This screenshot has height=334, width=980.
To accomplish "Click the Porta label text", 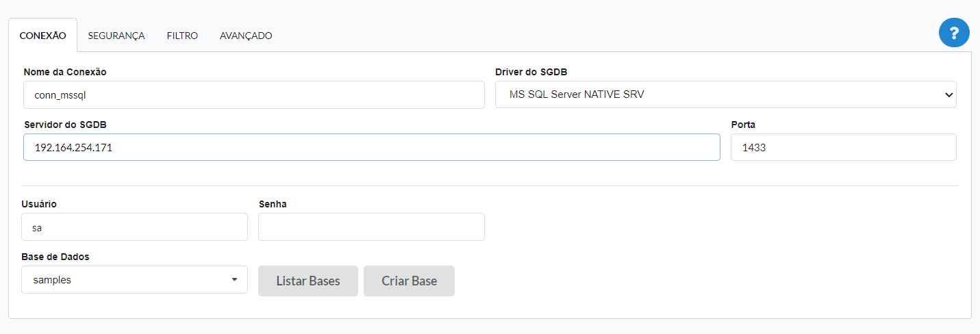I will [743, 125].
